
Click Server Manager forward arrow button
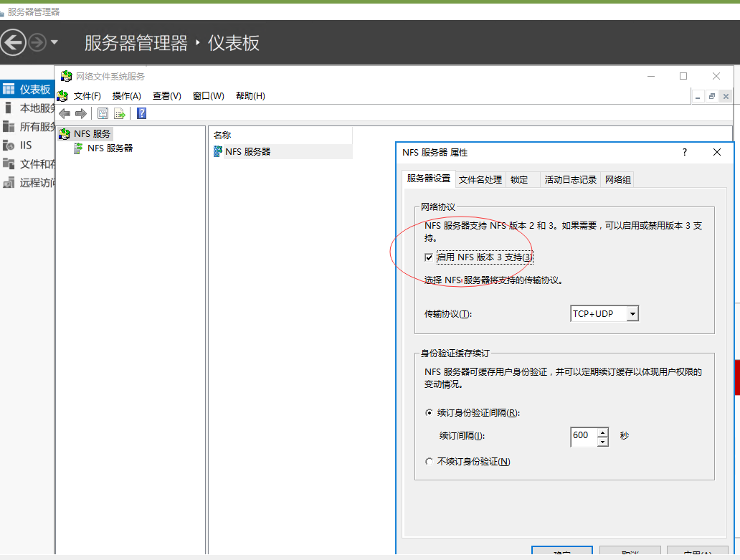[37, 42]
